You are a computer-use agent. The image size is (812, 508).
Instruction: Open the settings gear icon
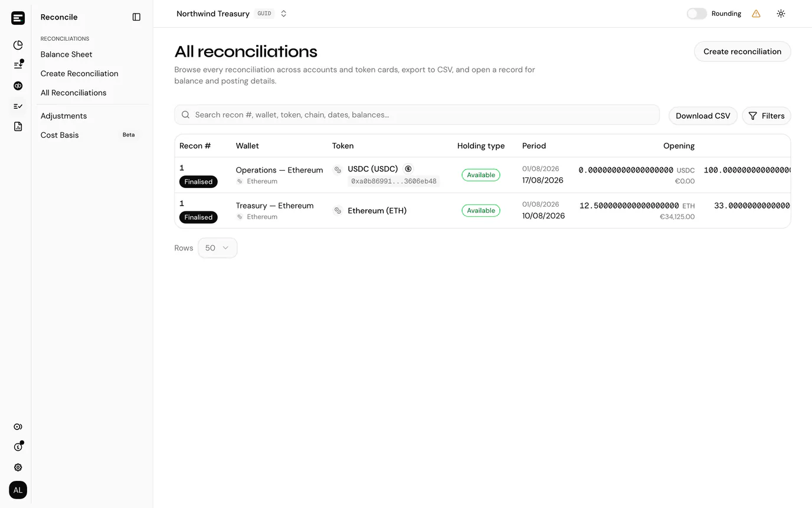tap(18, 467)
